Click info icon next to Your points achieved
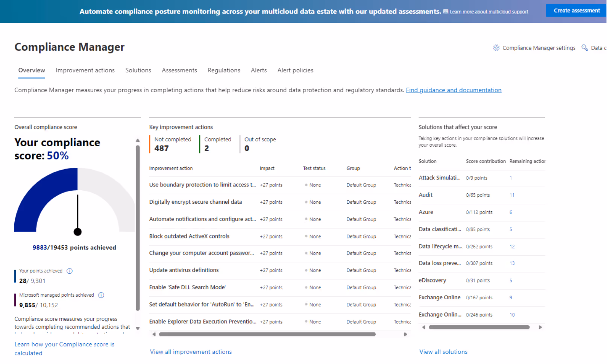The height and width of the screenshot is (364, 607). (x=70, y=271)
